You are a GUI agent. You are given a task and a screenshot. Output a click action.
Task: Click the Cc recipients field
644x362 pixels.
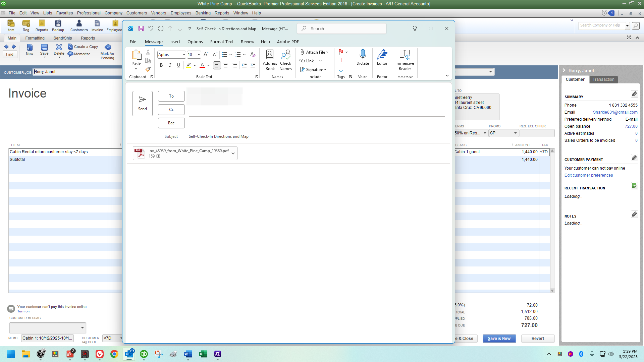click(316, 110)
